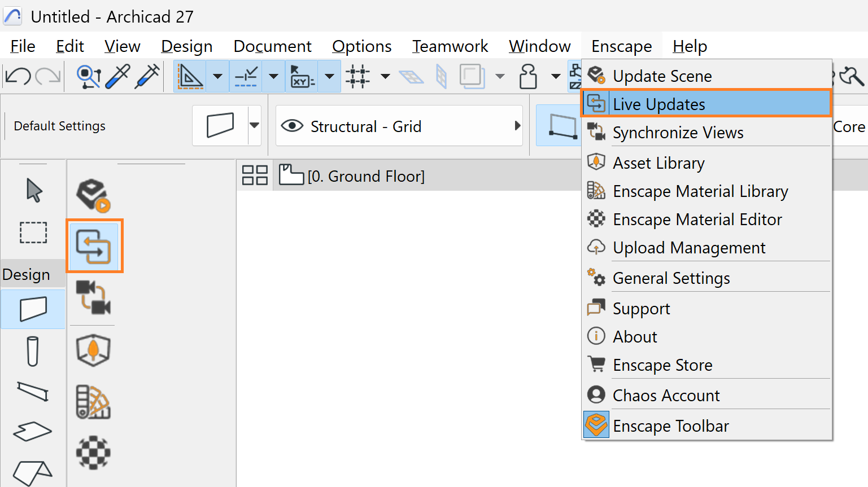Close the open Enscape menu from the menu bar
Screen dimensions: 868x487
point(622,46)
